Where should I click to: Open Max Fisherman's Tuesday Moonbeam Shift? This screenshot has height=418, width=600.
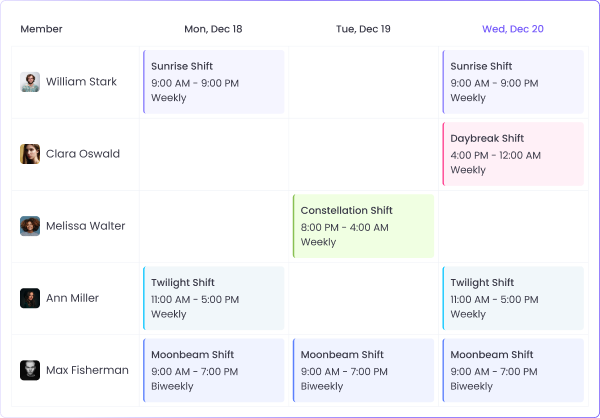[363, 370]
